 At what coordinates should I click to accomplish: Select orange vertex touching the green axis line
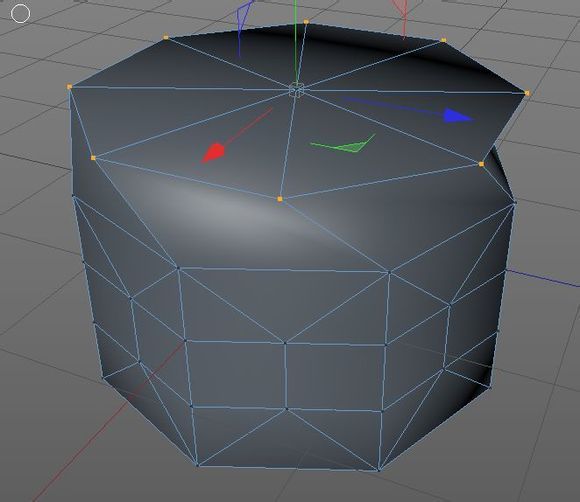(x=306, y=22)
